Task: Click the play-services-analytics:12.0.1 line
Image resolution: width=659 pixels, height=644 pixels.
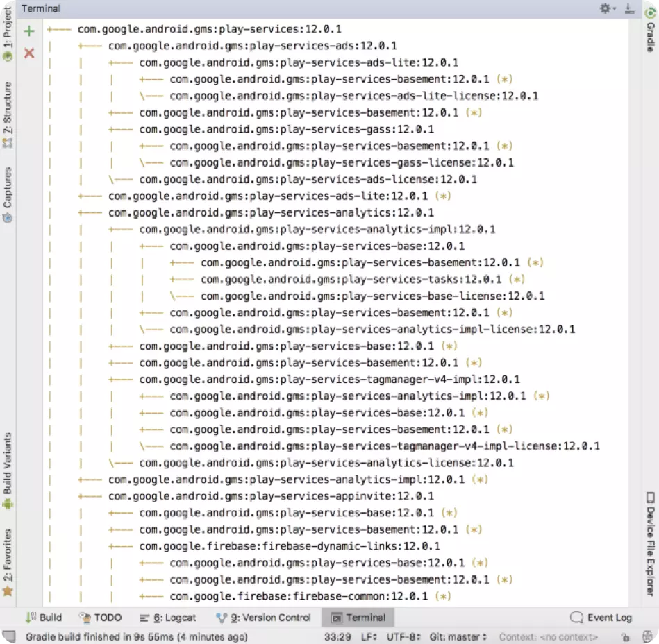Action: click(x=271, y=213)
